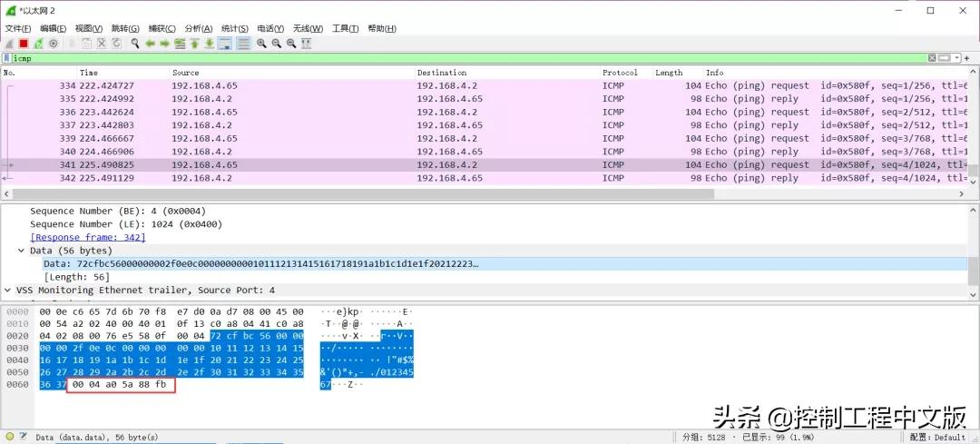Collapse the Data (56 bytes) tree node
The height and width of the screenshot is (444, 980).
coord(22,251)
